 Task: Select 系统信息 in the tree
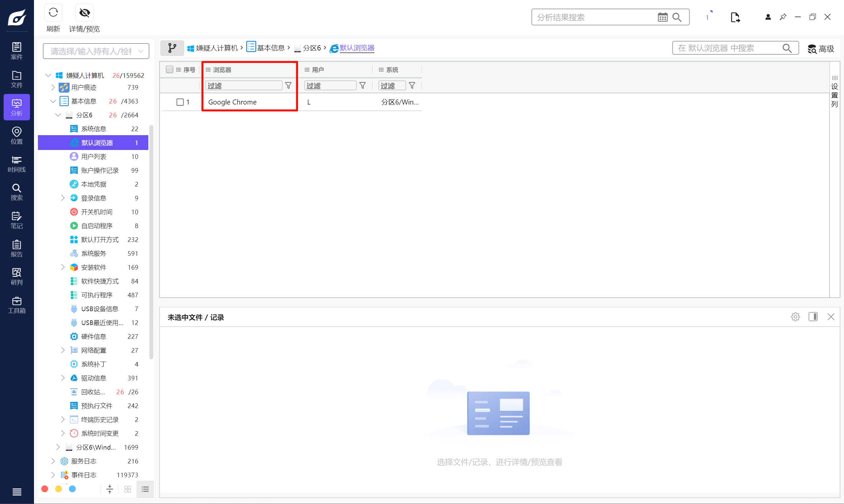click(x=93, y=129)
